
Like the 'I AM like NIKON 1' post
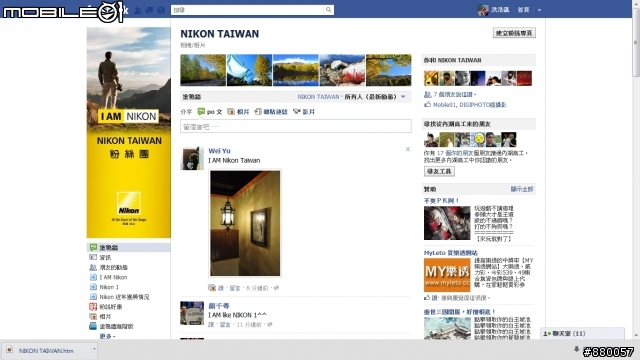coord(211,324)
